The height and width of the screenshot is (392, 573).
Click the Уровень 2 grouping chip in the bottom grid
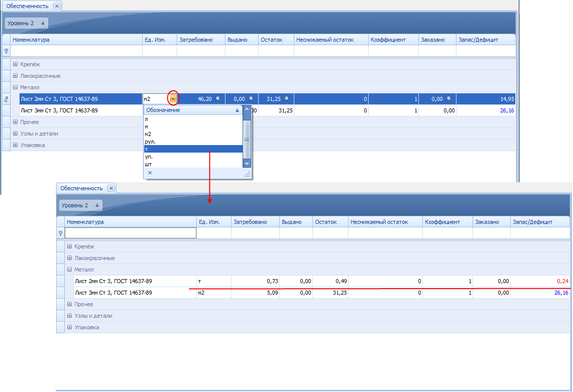click(x=80, y=205)
